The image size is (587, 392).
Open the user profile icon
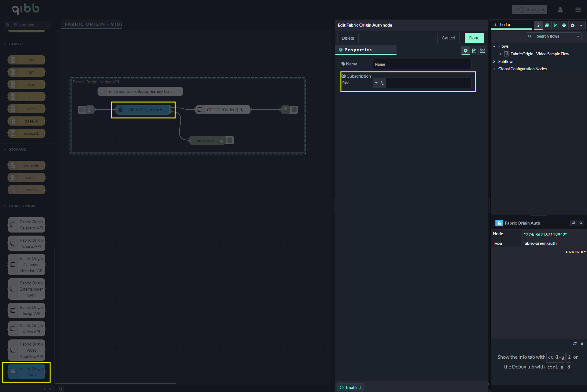pos(560,10)
